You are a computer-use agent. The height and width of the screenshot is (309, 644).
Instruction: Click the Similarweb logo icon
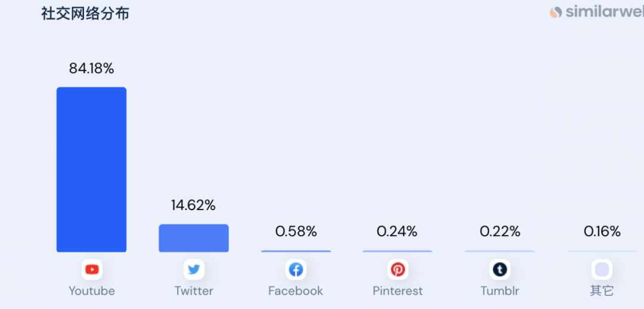tap(556, 13)
